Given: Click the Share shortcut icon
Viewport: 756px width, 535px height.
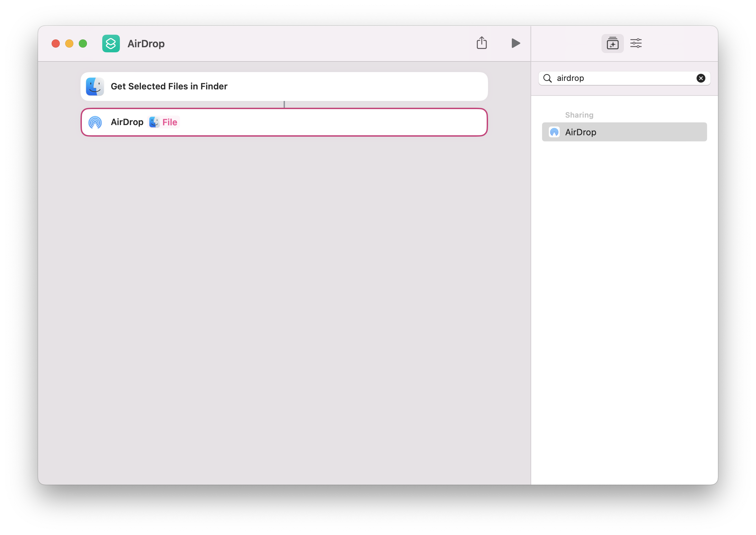Looking at the screenshot, I should 482,43.
